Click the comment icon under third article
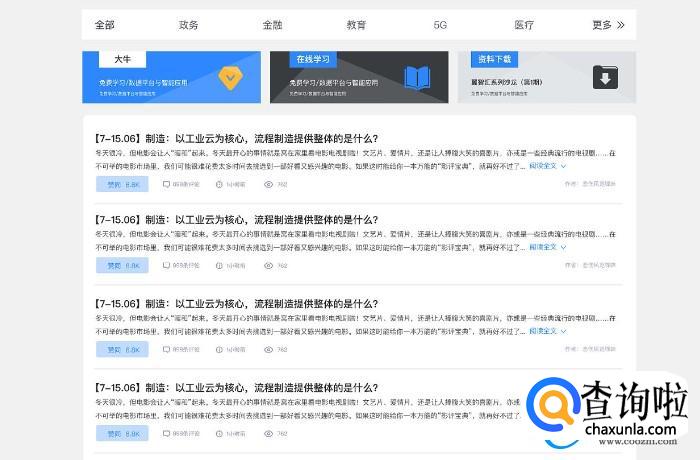700x460 pixels. [166, 350]
